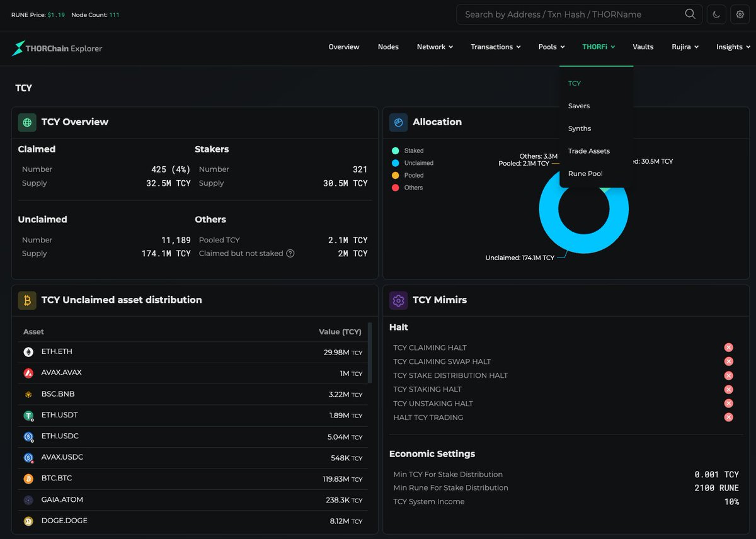756x539 pixels.
Task: Click TCY UNSTAKING HALT status icon
Action: click(728, 404)
